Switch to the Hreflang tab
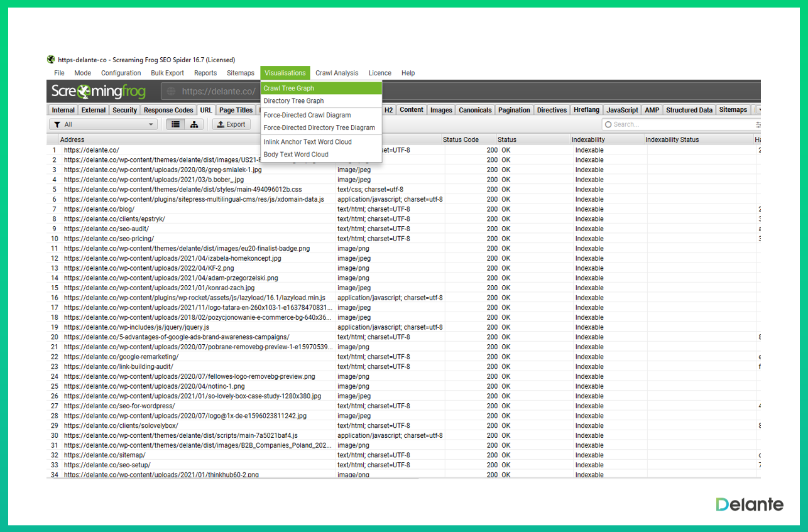The height and width of the screenshot is (532, 808). point(586,110)
